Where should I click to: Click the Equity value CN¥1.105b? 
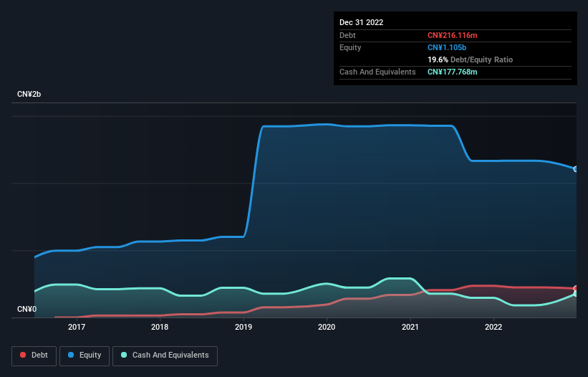(x=447, y=47)
